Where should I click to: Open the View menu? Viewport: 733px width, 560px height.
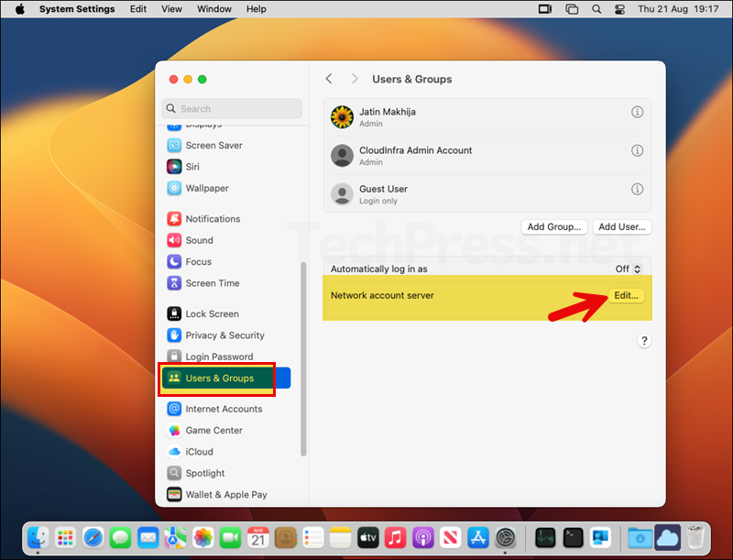[171, 9]
